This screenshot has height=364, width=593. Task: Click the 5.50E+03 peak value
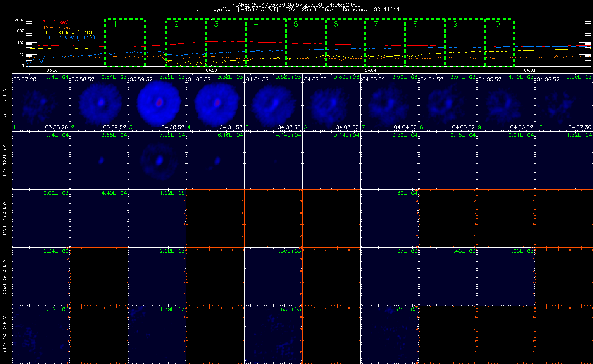pos(579,77)
